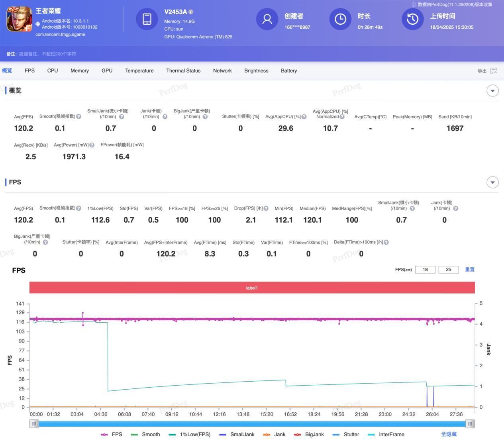Open the Battery tab
Image resolution: width=504 pixels, height=439 pixels.
point(288,71)
